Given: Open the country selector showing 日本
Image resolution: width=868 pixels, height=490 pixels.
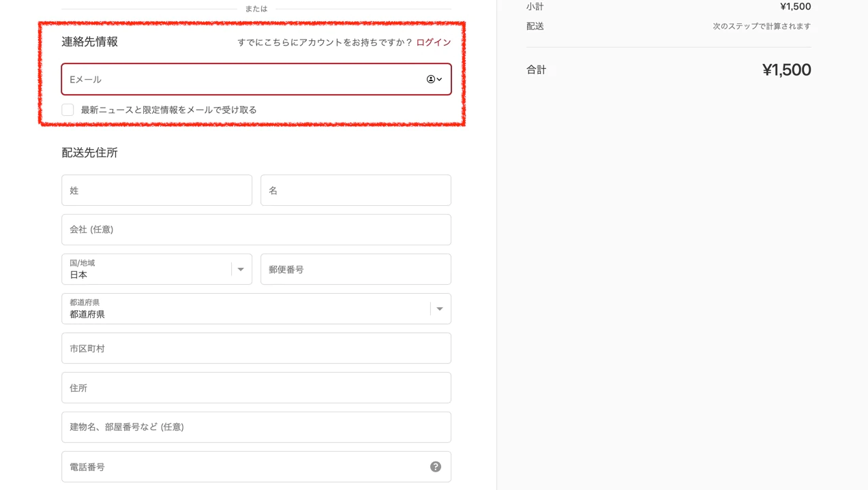Looking at the screenshot, I should tap(157, 269).
